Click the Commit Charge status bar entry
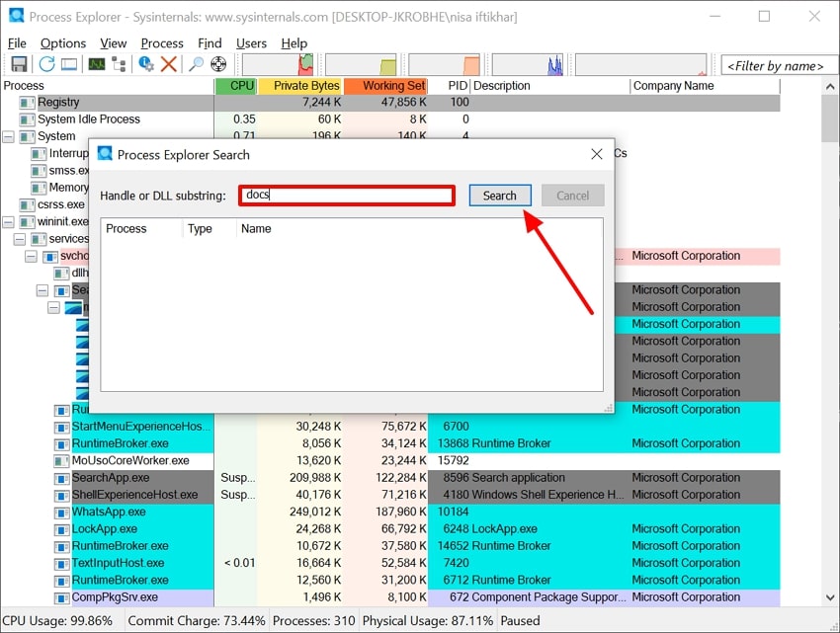 [x=197, y=621]
